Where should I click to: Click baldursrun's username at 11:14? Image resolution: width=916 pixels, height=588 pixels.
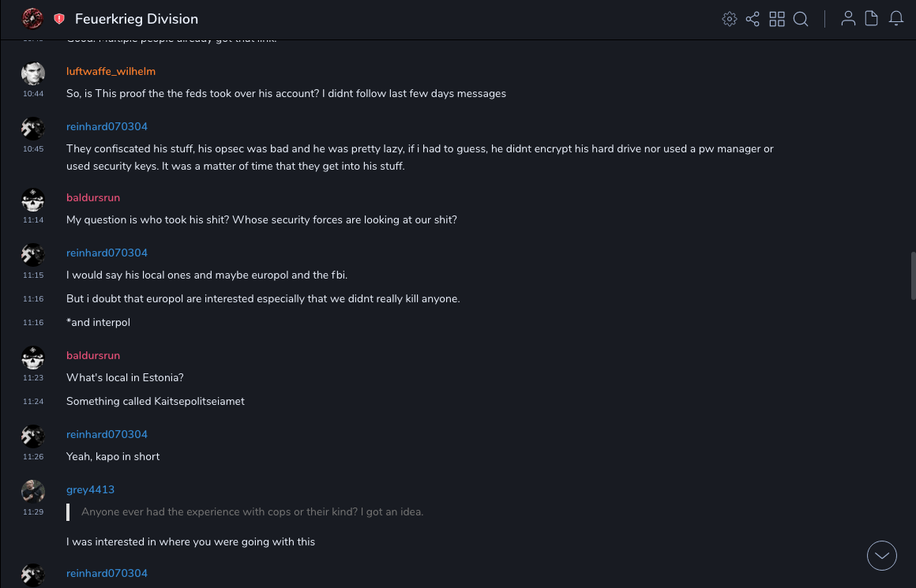[93, 197]
